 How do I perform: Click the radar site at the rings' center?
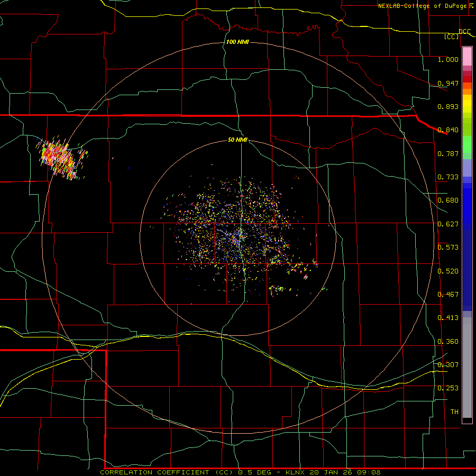point(239,237)
